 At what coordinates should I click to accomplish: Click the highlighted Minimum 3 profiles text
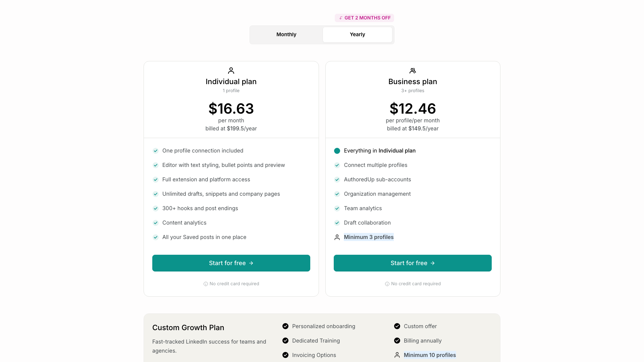pyautogui.click(x=369, y=237)
